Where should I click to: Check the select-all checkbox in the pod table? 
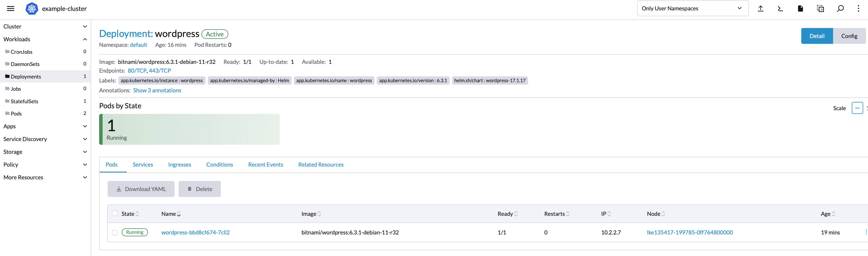(x=115, y=213)
